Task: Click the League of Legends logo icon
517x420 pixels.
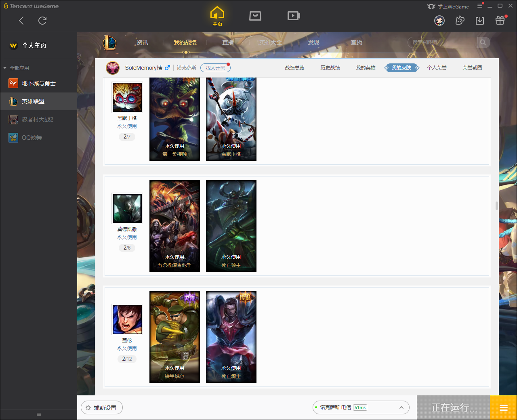Action: click(109, 42)
